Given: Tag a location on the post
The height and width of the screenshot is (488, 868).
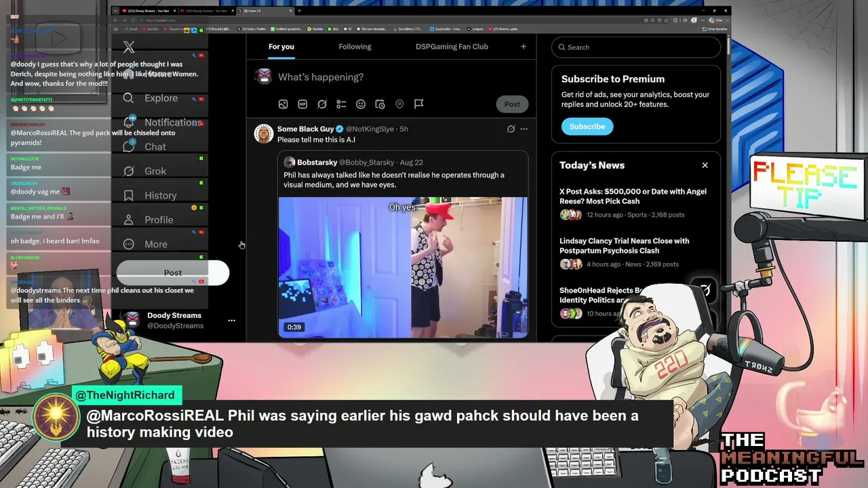Looking at the screenshot, I should point(399,104).
